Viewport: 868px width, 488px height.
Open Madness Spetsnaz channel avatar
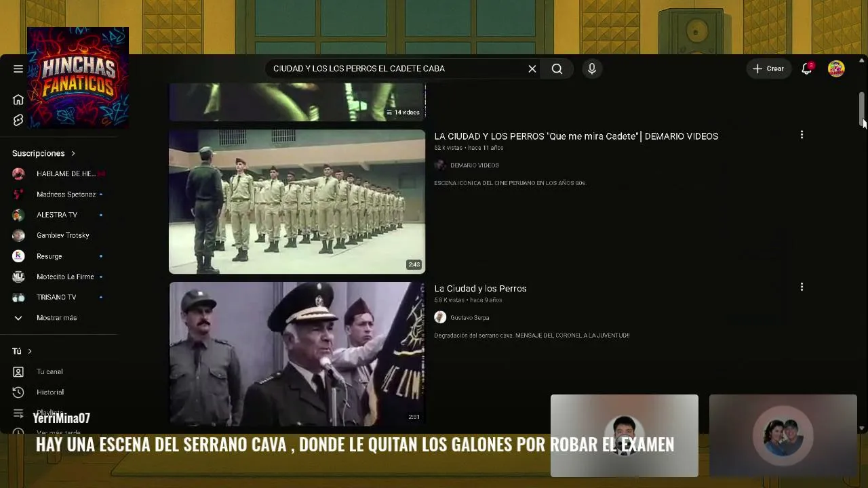(18, 195)
